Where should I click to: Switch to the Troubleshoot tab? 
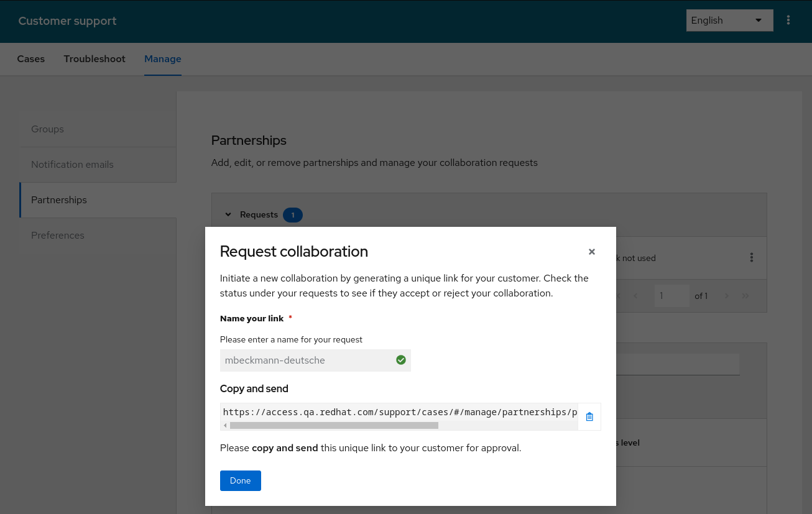coord(95,59)
